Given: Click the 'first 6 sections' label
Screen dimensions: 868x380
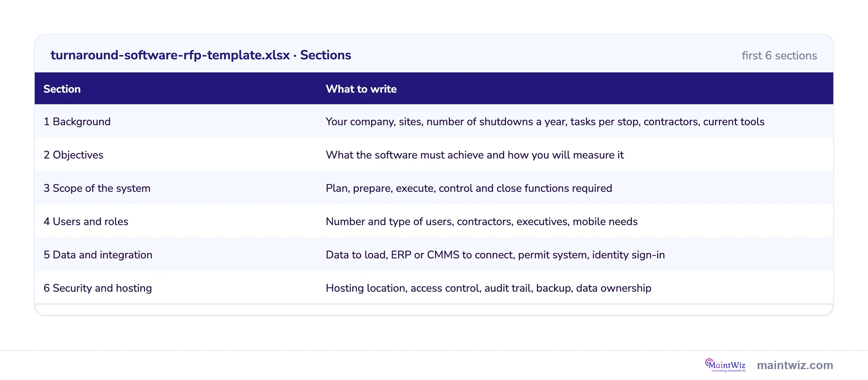Looking at the screenshot, I should pyautogui.click(x=779, y=55).
